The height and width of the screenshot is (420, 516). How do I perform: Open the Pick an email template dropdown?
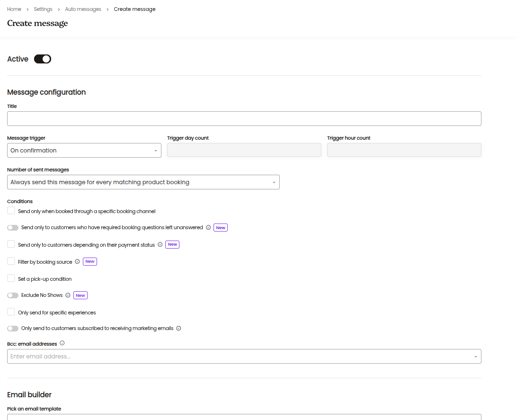click(244, 417)
